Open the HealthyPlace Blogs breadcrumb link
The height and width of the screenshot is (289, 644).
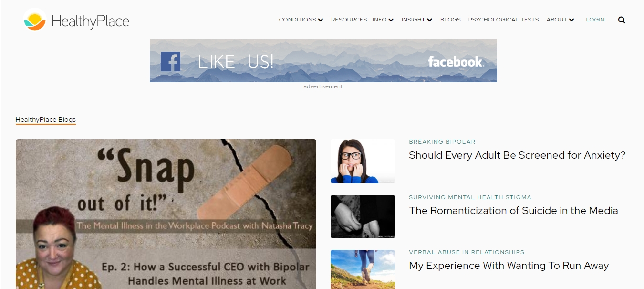pyautogui.click(x=45, y=119)
